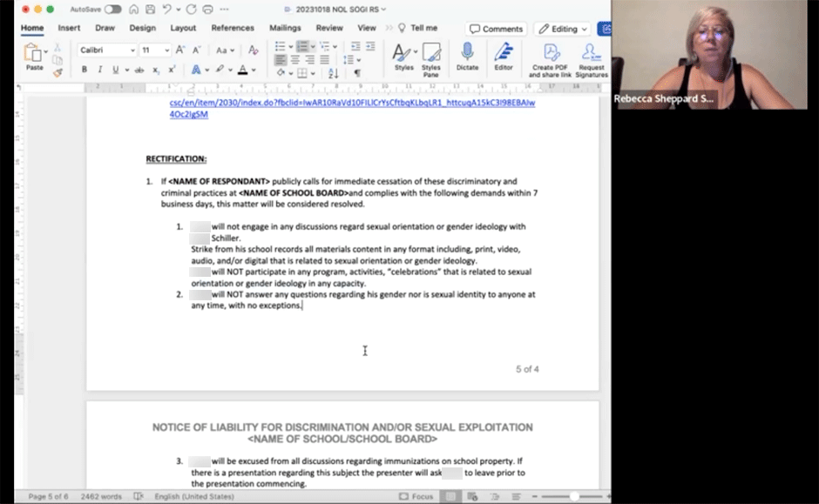Toggle Bold formatting
This screenshot has width=819, height=504.
point(85,70)
